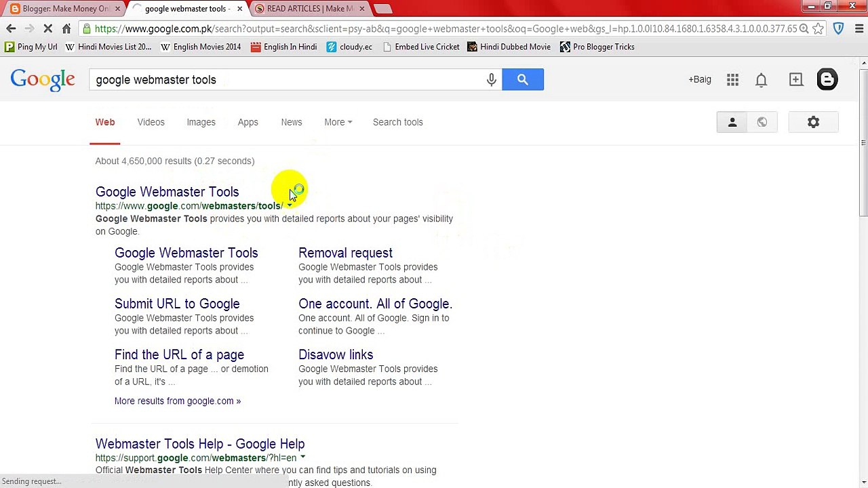Select the Images results tab
The image size is (868, 488).
(x=201, y=122)
